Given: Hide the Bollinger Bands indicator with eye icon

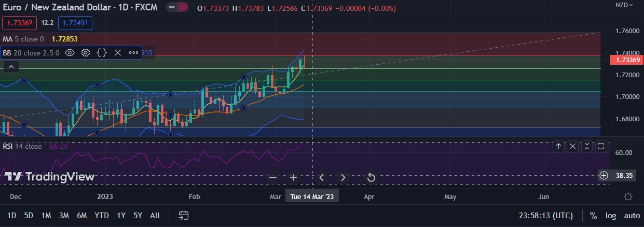Looking at the screenshot, I should click(70, 52).
